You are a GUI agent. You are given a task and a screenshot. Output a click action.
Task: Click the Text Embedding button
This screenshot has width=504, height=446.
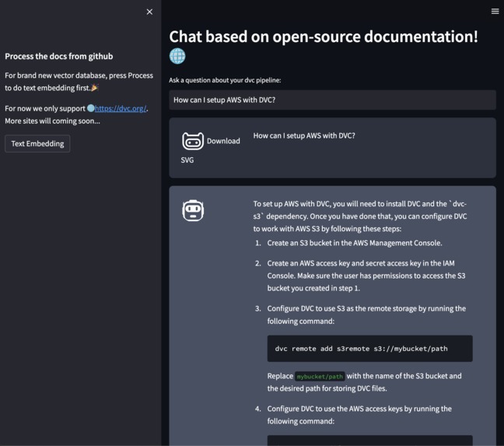(x=37, y=143)
